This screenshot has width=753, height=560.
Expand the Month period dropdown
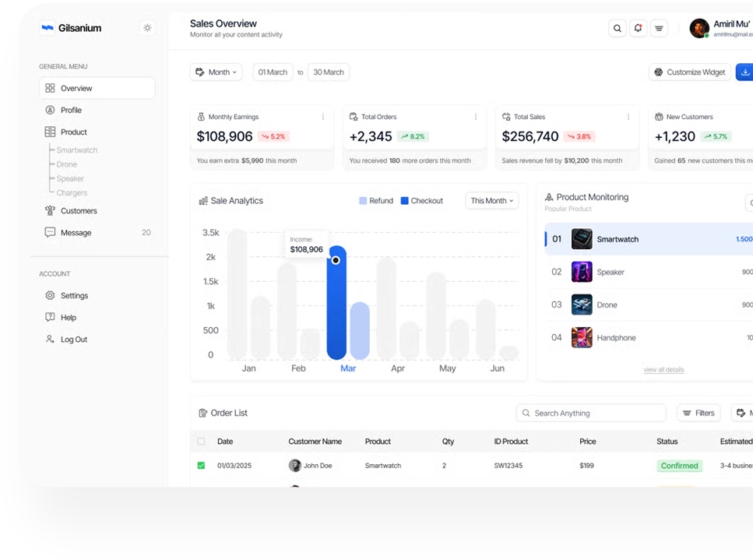click(x=216, y=72)
